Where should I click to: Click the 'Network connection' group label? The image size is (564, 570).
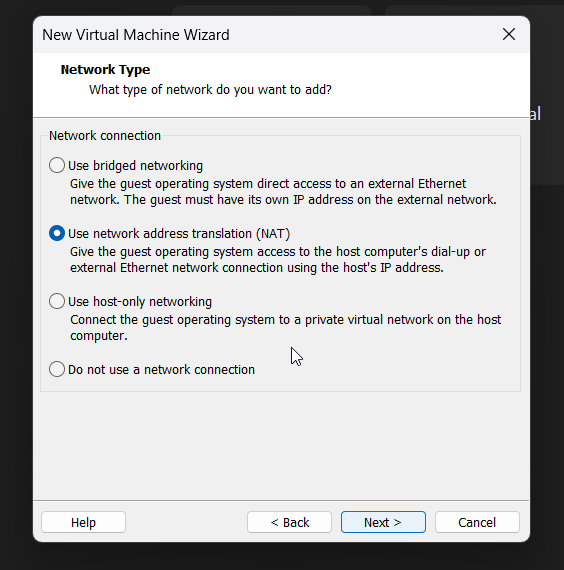(105, 136)
